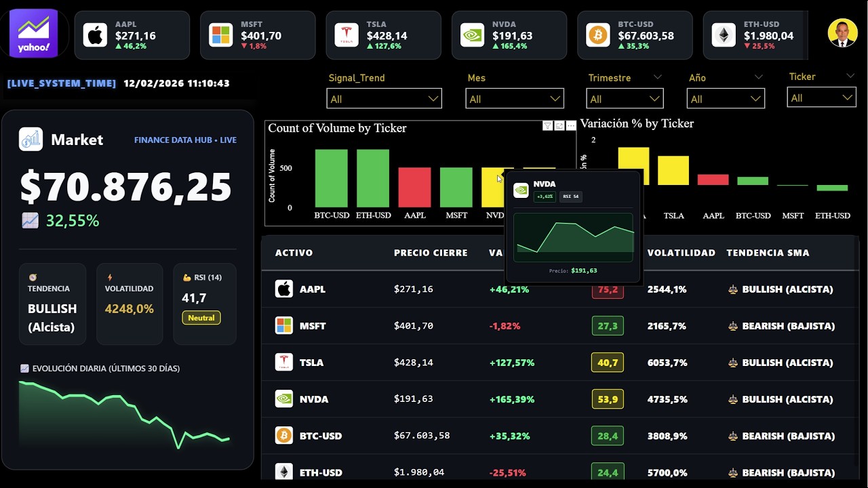Viewport: 868px width, 488px height.
Task: Open the user profile avatar
Action: coord(842,33)
